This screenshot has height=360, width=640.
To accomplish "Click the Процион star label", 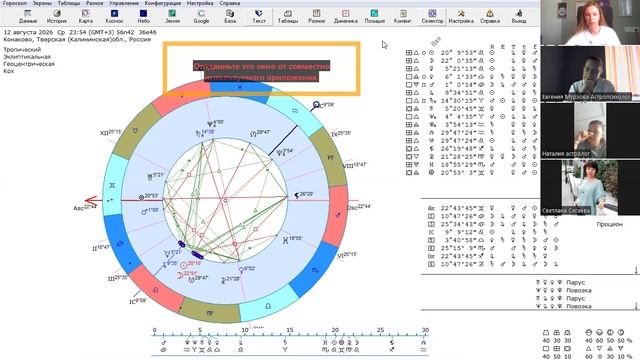I will click(610, 224).
